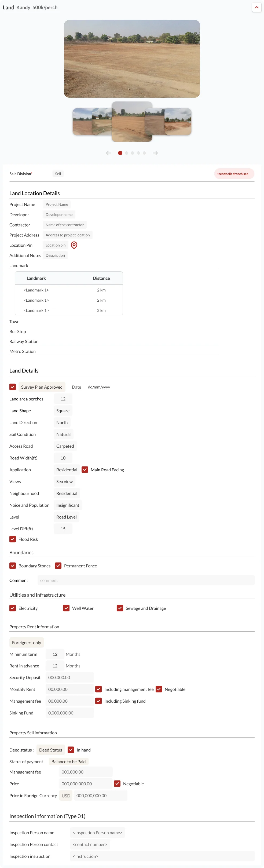The height and width of the screenshot is (868, 264).
Task: Click the Additional Notes Description field
Action: tap(55, 256)
